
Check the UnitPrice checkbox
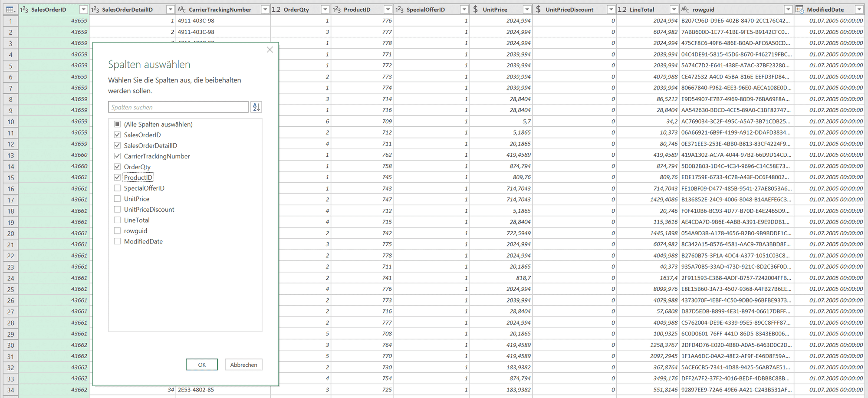click(x=117, y=199)
